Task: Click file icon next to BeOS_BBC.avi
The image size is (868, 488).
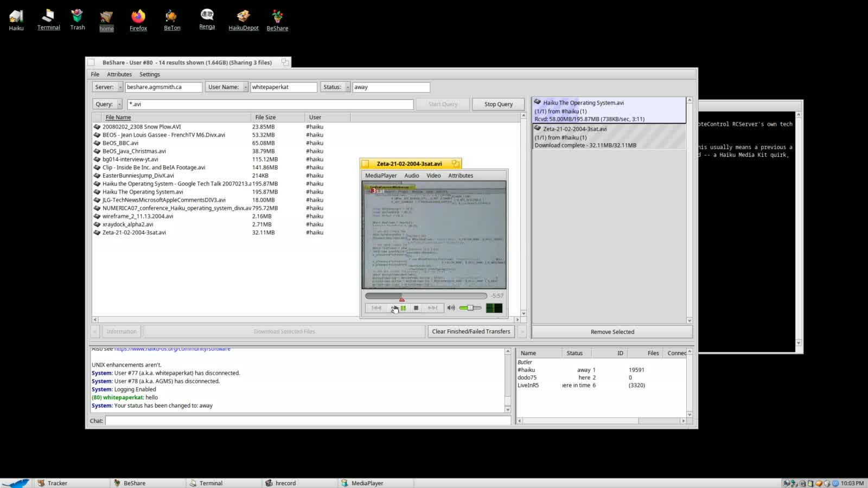Action: (97, 143)
